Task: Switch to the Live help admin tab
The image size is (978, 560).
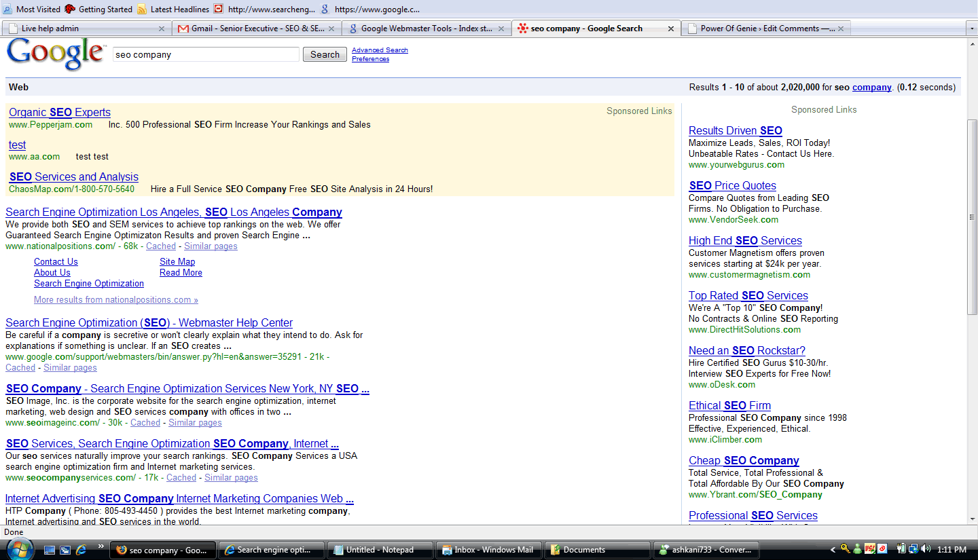Action: click(86, 29)
